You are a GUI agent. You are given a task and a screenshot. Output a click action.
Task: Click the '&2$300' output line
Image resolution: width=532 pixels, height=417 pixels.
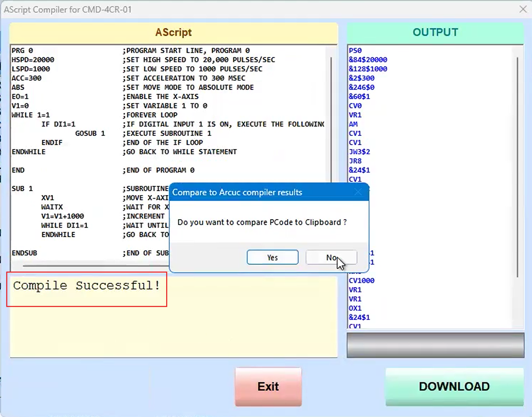362,78
